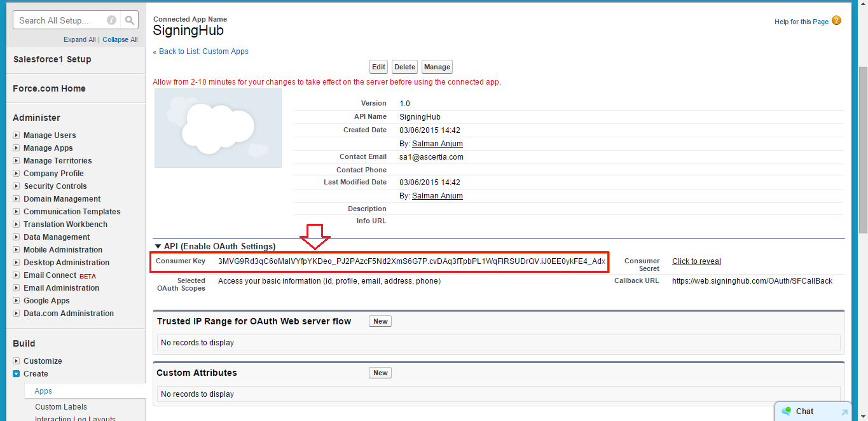Click the connected app cloud logo image

point(218,128)
